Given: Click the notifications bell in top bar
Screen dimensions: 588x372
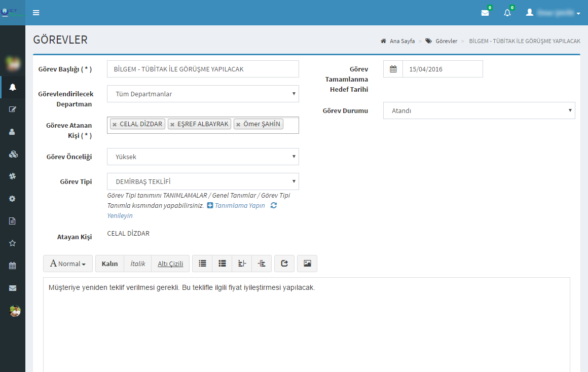Looking at the screenshot, I should (x=507, y=13).
